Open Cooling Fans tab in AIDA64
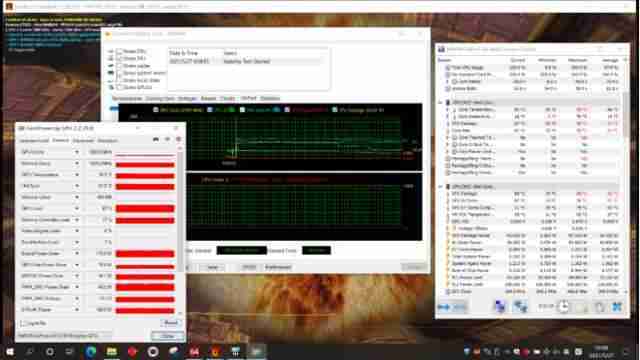640x360 pixels. click(160, 98)
